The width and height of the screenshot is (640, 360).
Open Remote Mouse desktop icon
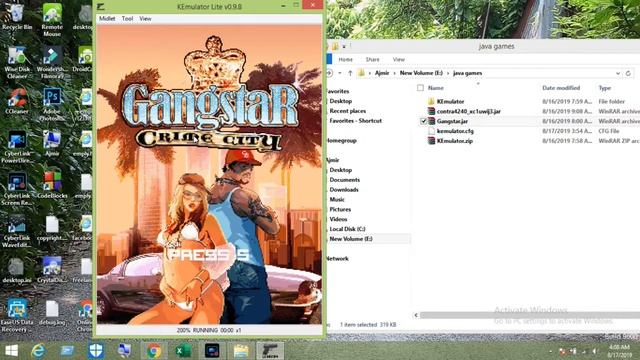point(52,20)
